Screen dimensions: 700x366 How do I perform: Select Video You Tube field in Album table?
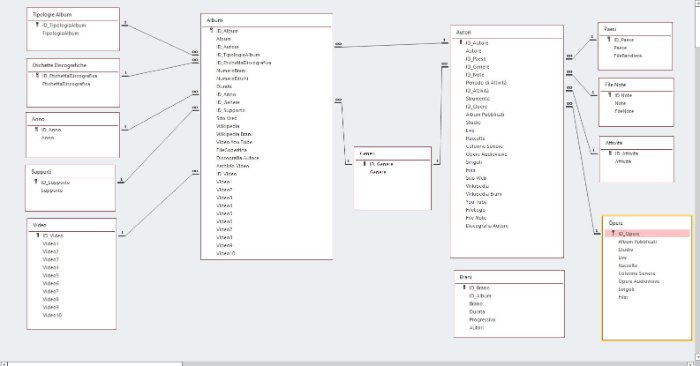[234, 142]
